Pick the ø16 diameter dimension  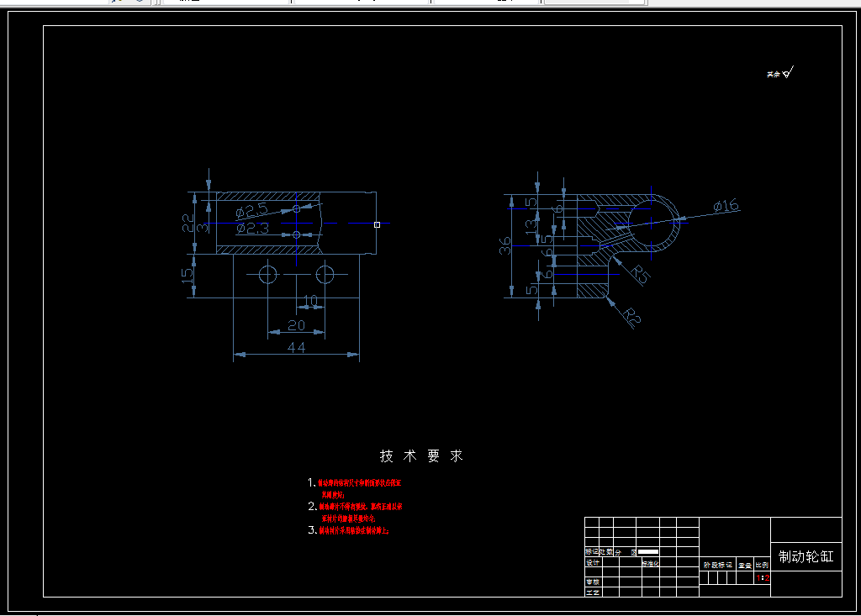pyautogui.click(x=726, y=206)
